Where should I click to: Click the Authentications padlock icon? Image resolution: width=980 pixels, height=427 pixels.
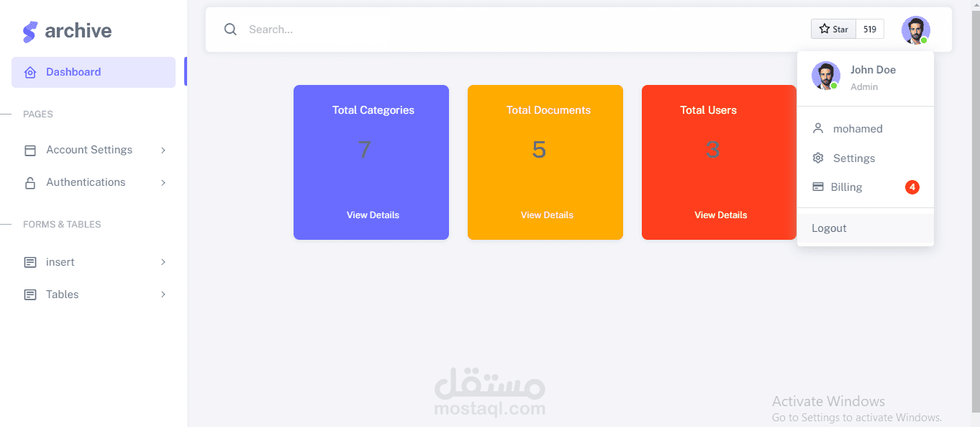pos(30,183)
